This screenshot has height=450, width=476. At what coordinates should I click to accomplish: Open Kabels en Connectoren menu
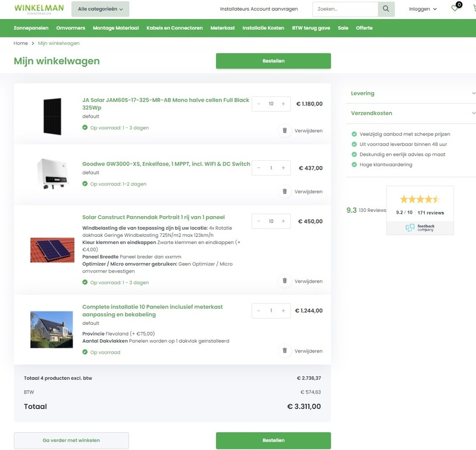click(x=174, y=28)
